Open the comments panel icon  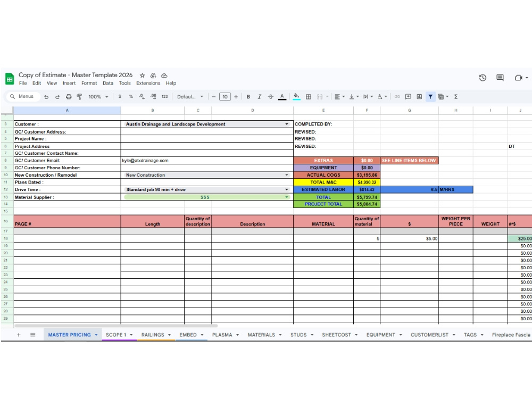point(500,78)
